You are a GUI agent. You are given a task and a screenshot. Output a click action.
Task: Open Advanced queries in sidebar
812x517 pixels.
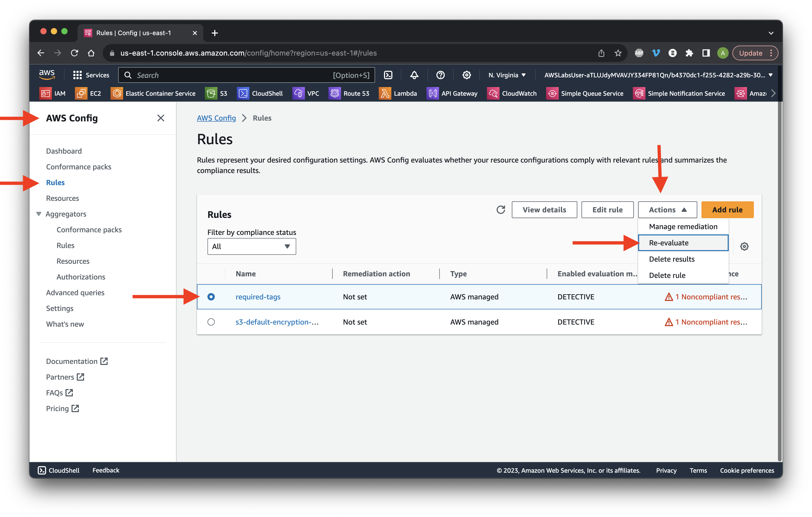coord(75,292)
